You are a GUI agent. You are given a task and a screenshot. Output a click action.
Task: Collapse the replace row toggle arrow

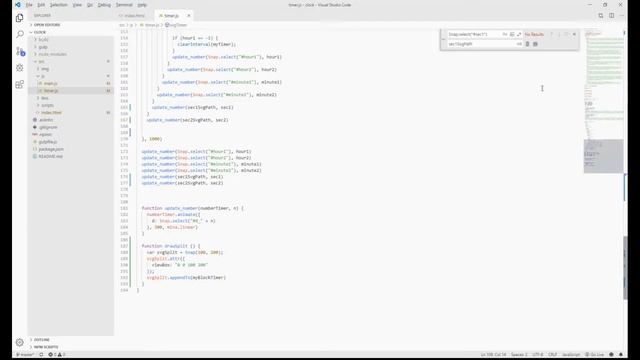[444, 39]
